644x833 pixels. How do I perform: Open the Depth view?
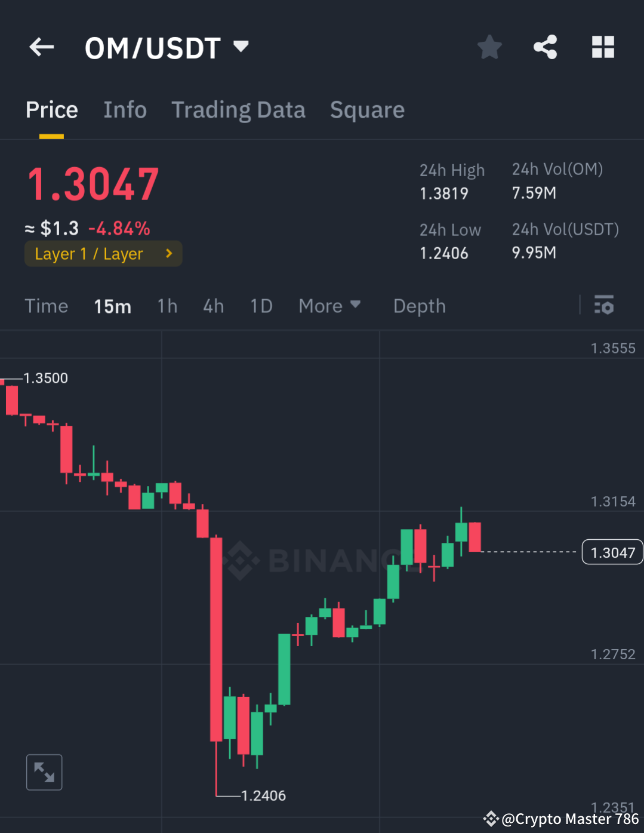(419, 306)
